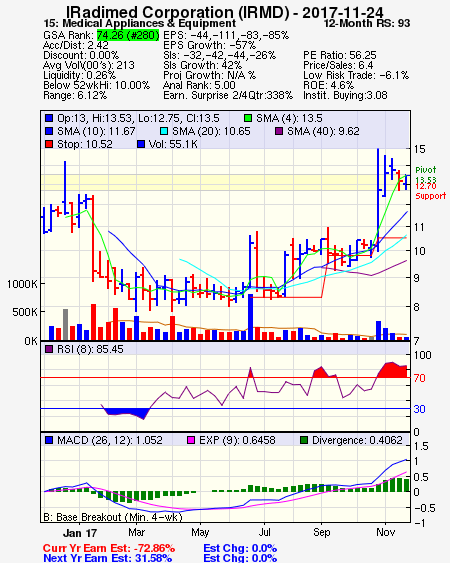Click the Sep date axis label

[x=321, y=532]
